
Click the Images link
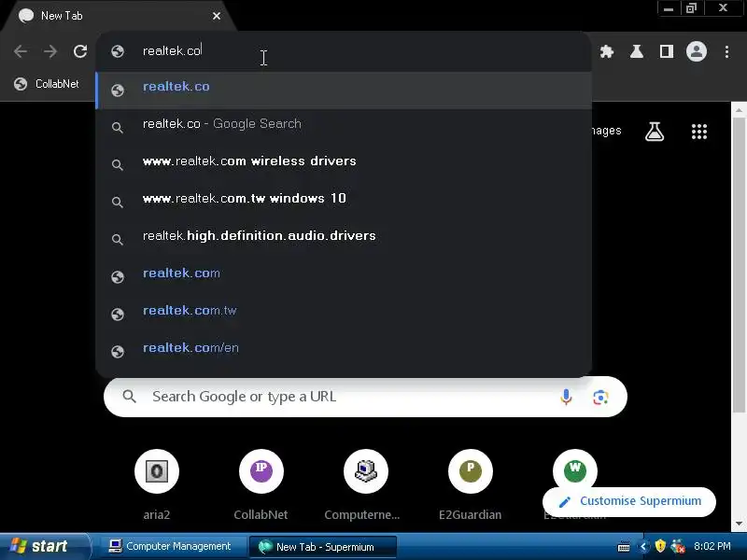pos(606,131)
